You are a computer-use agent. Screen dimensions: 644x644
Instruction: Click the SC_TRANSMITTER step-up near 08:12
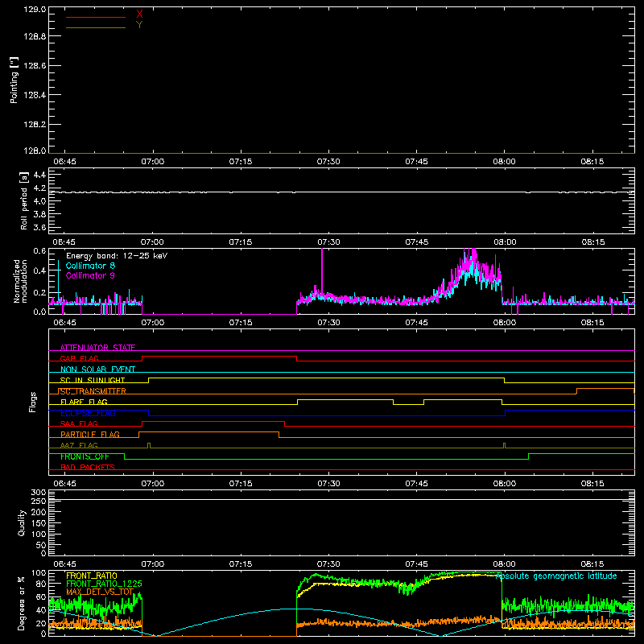click(x=576, y=391)
